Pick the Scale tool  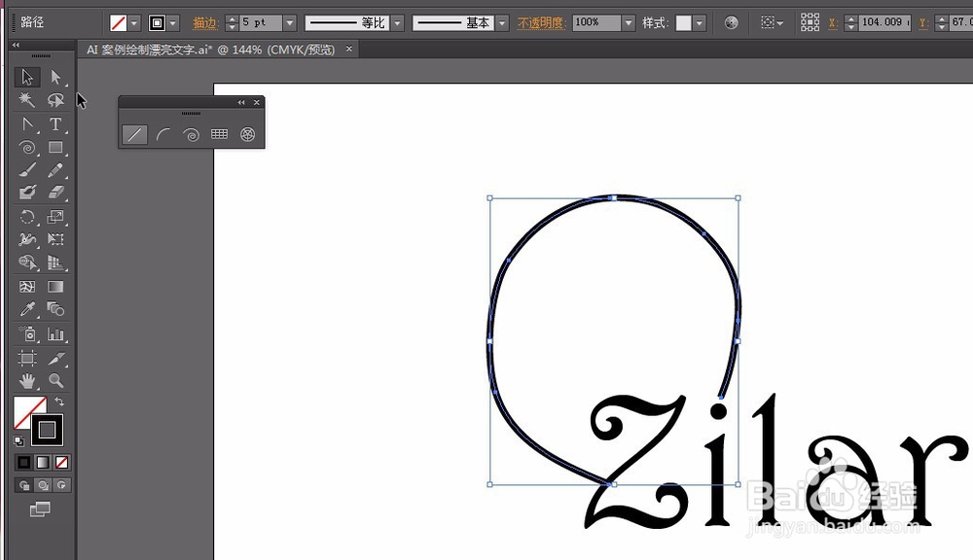(55, 217)
